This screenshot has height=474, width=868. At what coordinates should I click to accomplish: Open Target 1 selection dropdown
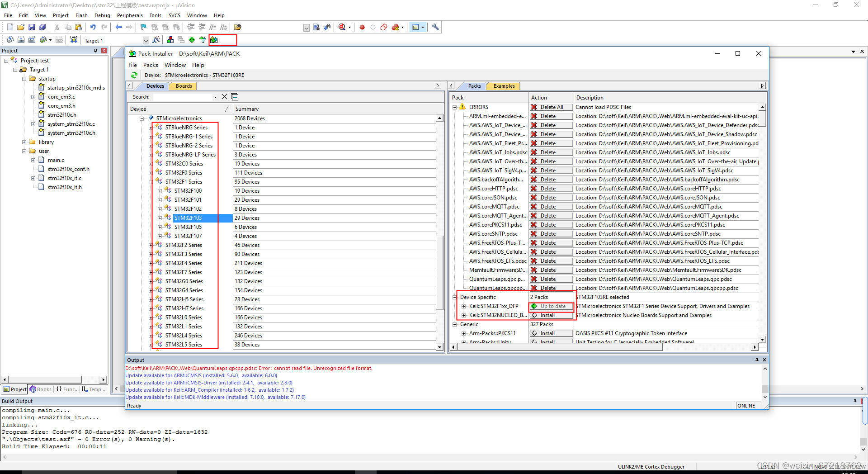[x=146, y=40]
